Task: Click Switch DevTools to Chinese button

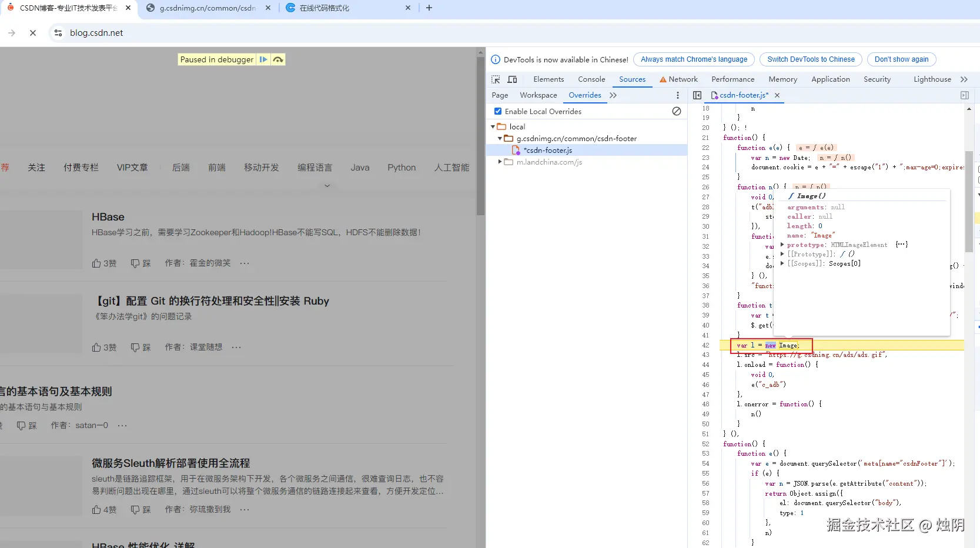Action: pos(811,59)
